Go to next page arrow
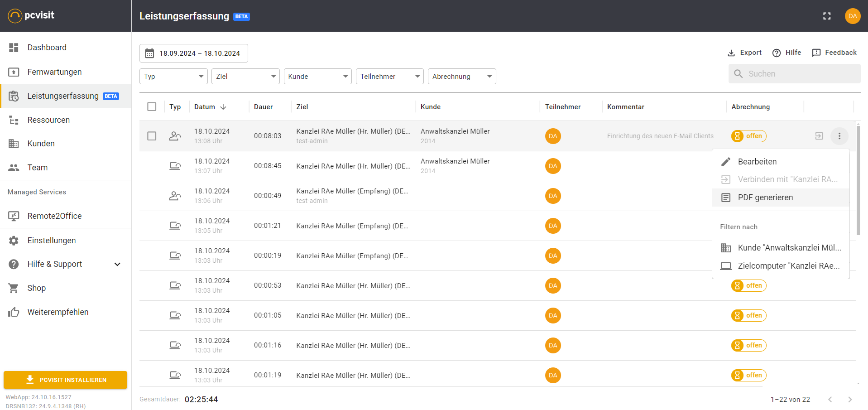This screenshot has height=410, width=868. click(x=850, y=399)
